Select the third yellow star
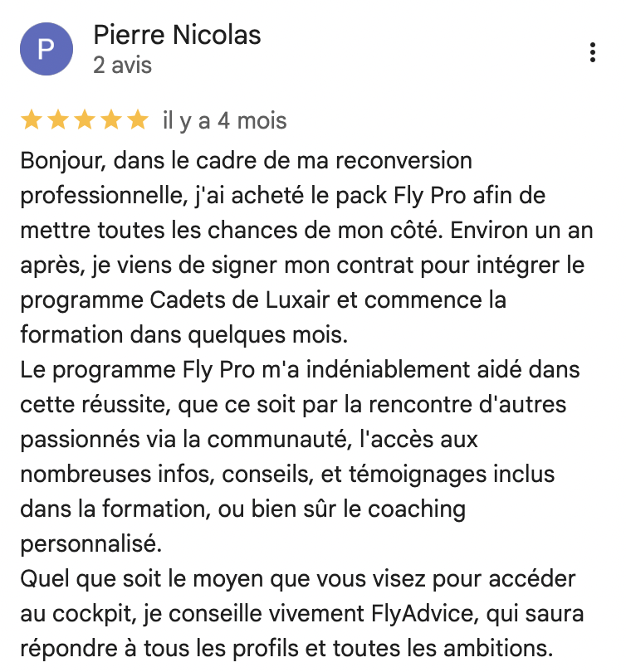626x672 pixels. (x=85, y=121)
